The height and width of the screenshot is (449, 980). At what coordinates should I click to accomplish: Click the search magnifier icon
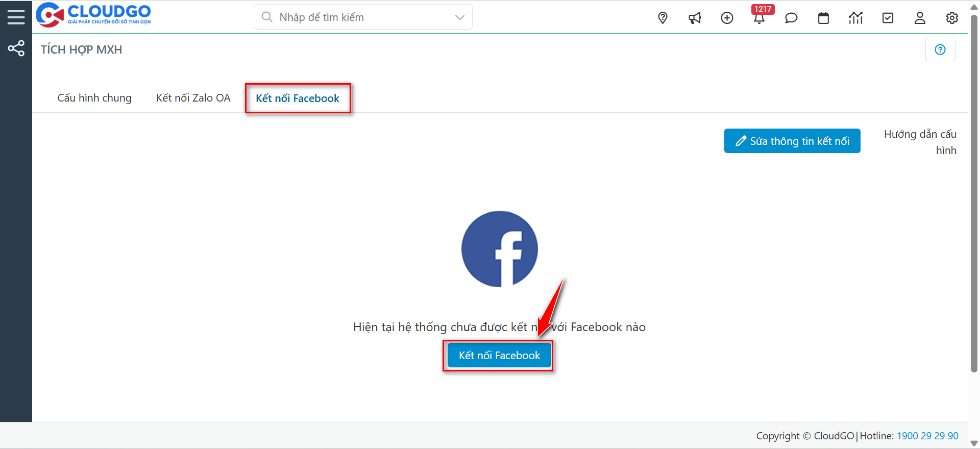pos(266,17)
